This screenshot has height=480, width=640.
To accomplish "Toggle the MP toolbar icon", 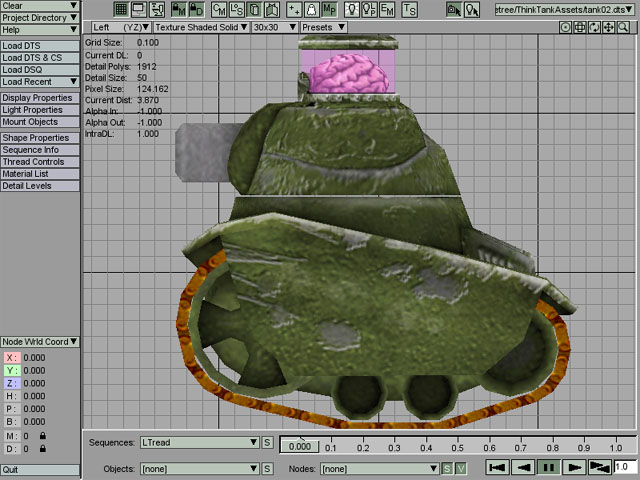I will (329, 9).
